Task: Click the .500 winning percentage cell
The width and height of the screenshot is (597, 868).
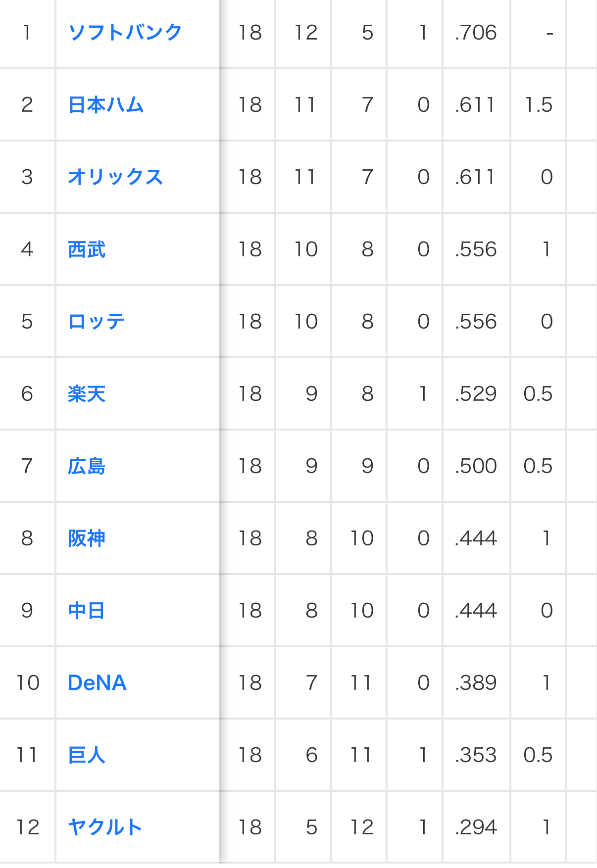Action: click(476, 466)
